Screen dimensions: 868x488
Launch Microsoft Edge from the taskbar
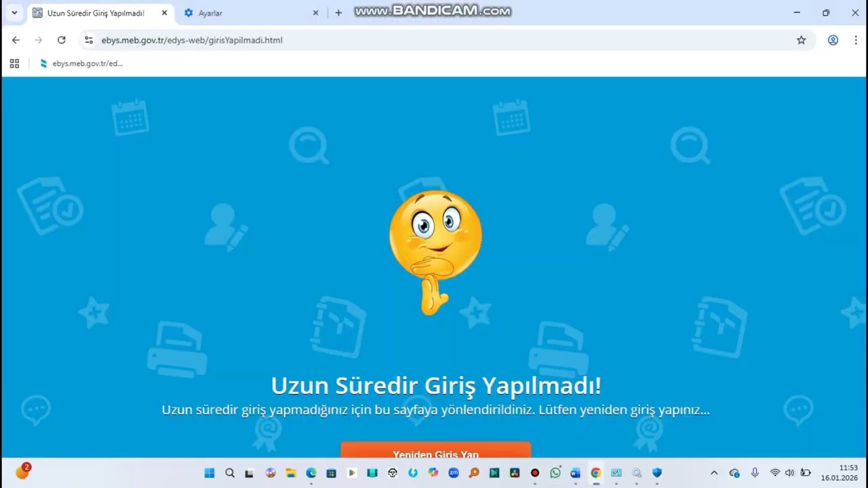pyautogui.click(x=311, y=473)
